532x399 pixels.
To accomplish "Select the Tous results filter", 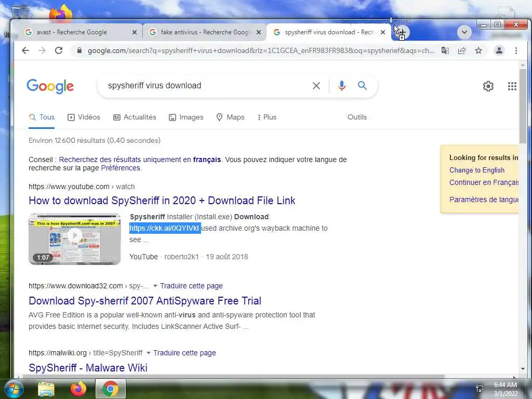I will pos(42,117).
